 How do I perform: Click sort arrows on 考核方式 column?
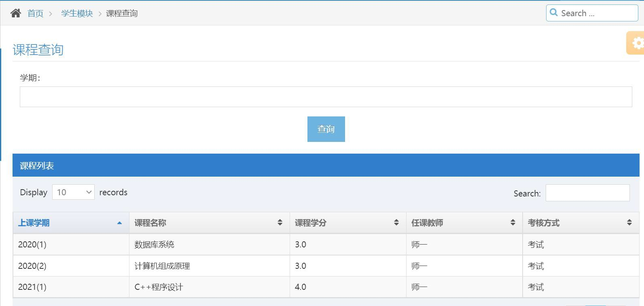(629, 222)
